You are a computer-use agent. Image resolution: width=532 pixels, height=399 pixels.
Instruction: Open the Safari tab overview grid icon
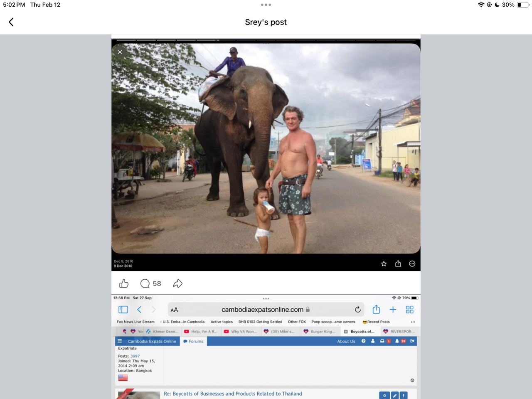click(x=409, y=310)
